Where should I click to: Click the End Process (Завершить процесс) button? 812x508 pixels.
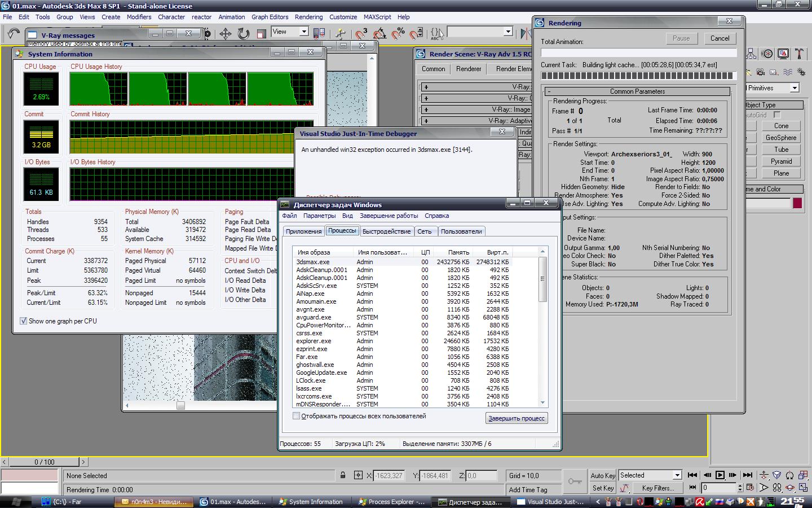pyautogui.click(x=516, y=418)
